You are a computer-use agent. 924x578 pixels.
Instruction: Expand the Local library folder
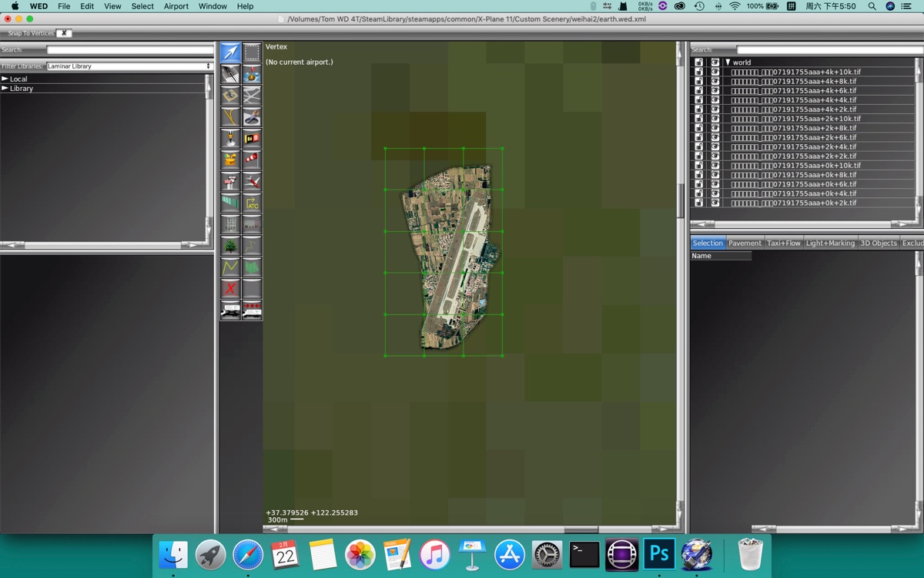click(x=5, y=79)
